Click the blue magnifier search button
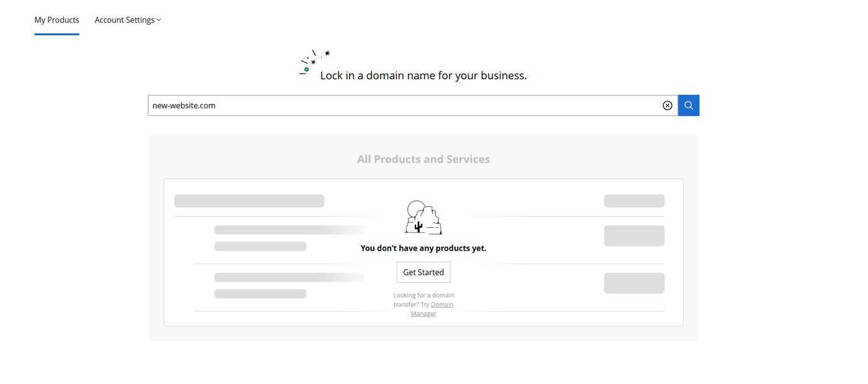Viewport: 868px width, 384px height. pyautogui.click(x=688, y=105)
